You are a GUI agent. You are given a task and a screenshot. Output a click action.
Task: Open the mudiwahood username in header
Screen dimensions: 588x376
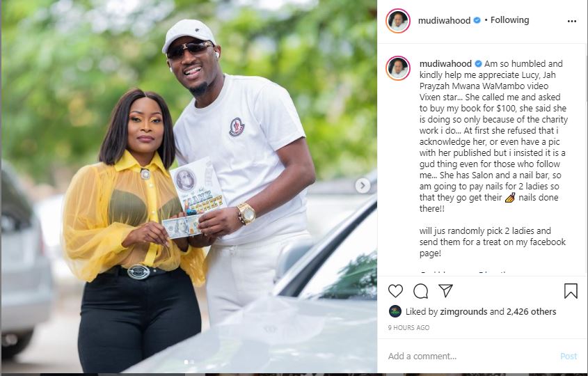tap(445, 20)
